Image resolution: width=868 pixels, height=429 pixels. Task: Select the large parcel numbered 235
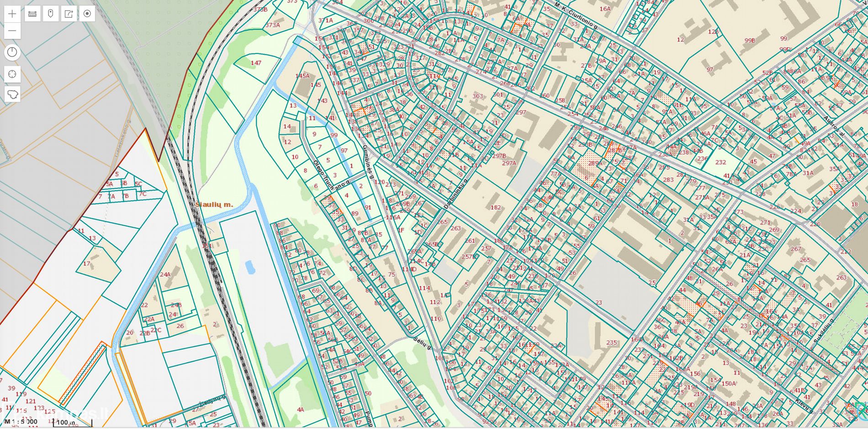(x=612, y=343)
